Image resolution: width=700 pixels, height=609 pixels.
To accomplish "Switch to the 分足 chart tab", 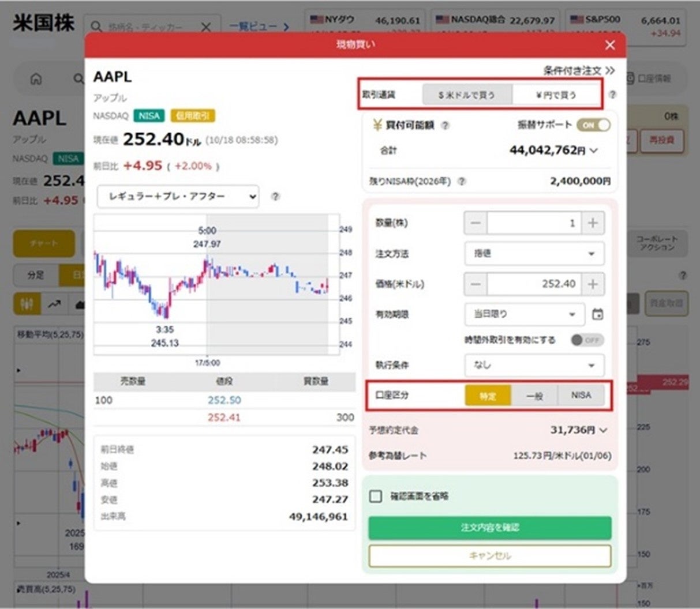I will tap(36, 276).
